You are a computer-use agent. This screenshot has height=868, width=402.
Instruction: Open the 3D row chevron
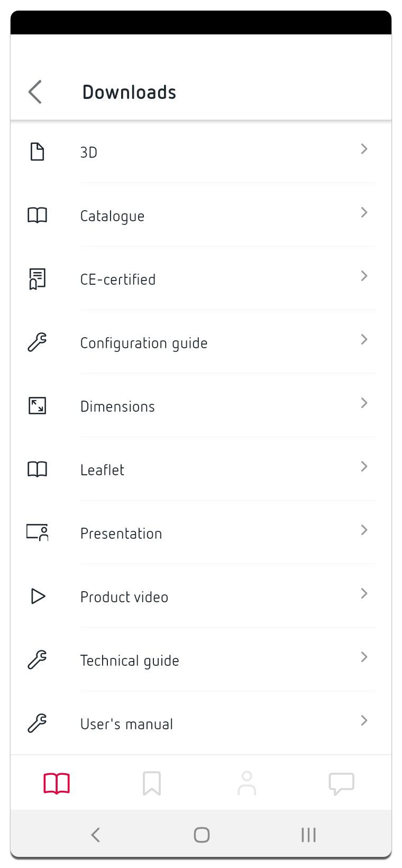point(364,149)
